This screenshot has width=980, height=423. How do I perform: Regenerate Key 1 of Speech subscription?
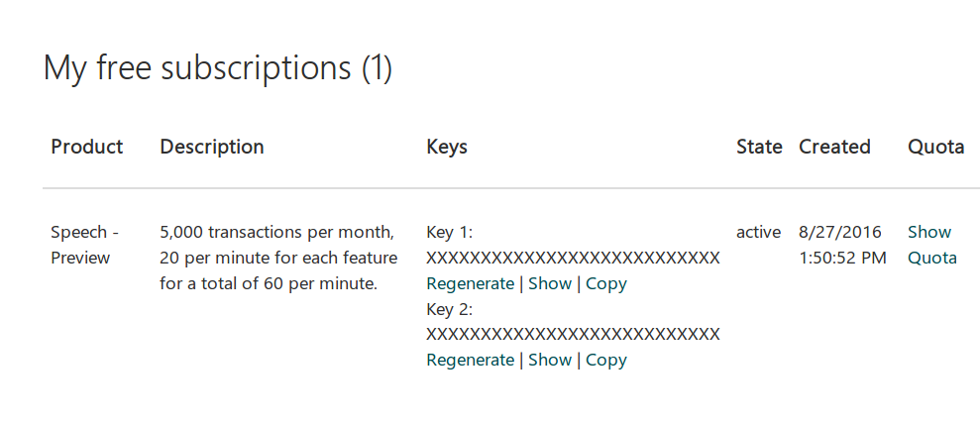[x=470, y=283]
